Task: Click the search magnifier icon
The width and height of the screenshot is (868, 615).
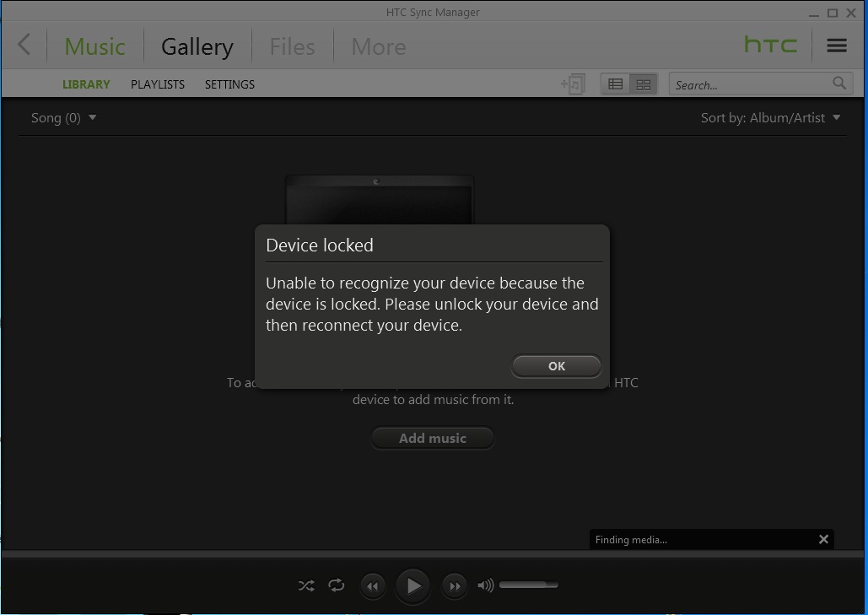Action: 839,83
